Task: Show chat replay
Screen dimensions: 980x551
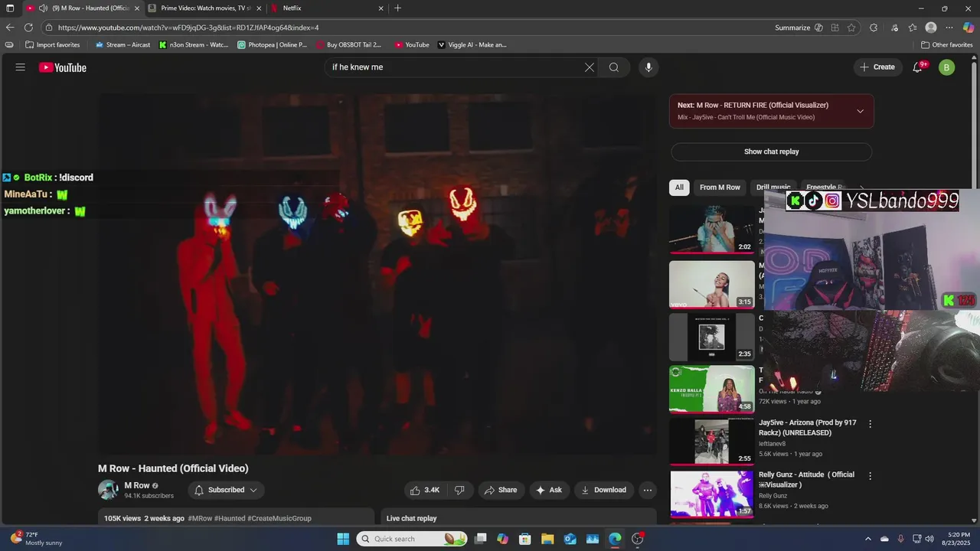Action: point(771,152)
